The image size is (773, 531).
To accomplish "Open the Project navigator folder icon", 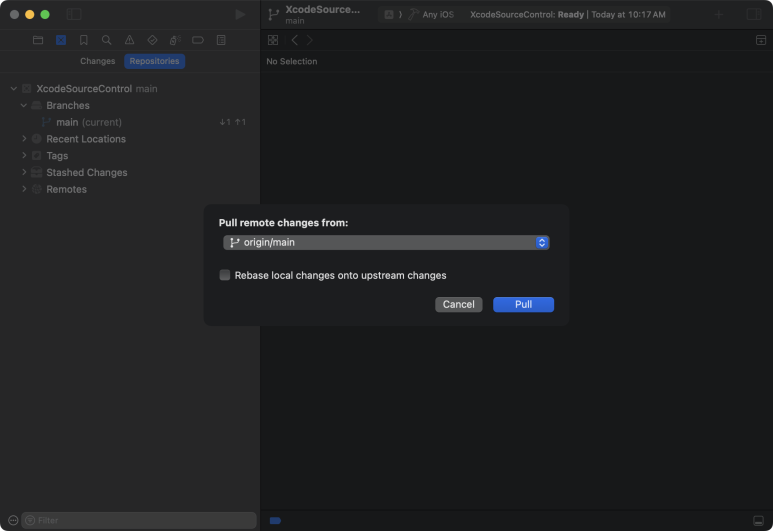I will pyautogui.click(x=38, y=40).
